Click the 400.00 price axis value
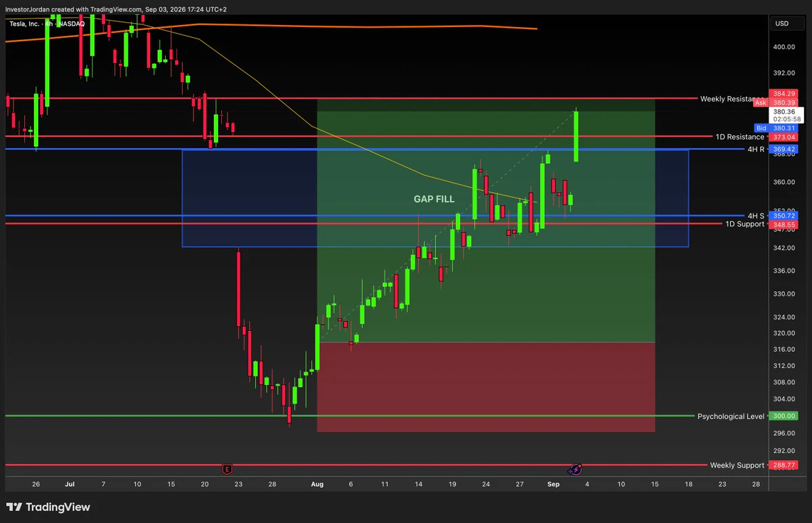 pyautogui.click(x=785, y=47)
